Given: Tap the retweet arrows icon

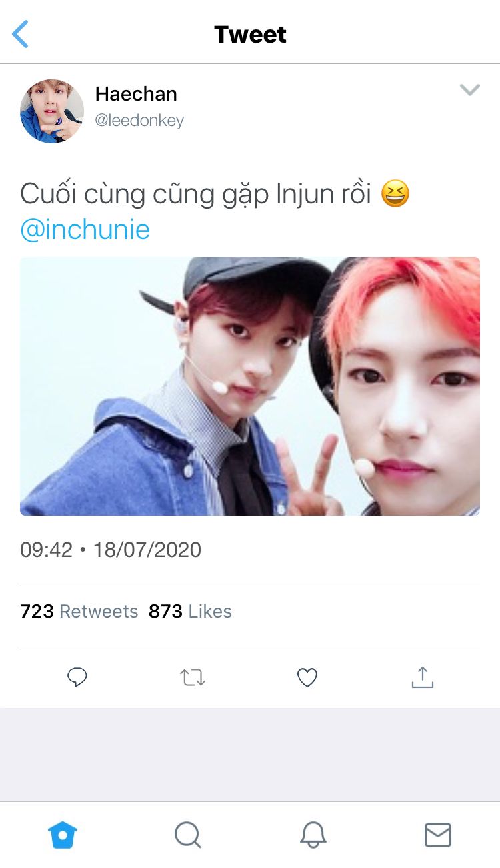Looking at the screenshot, I should coord(193,678).
